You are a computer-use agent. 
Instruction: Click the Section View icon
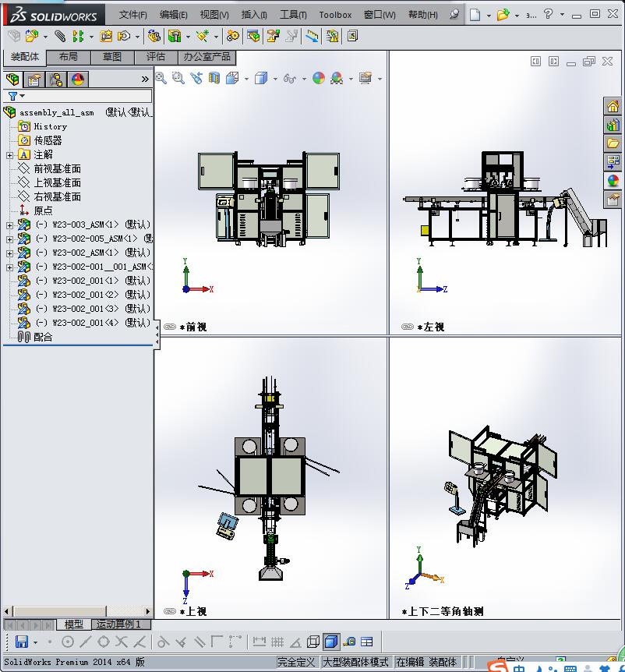[214, 78]
